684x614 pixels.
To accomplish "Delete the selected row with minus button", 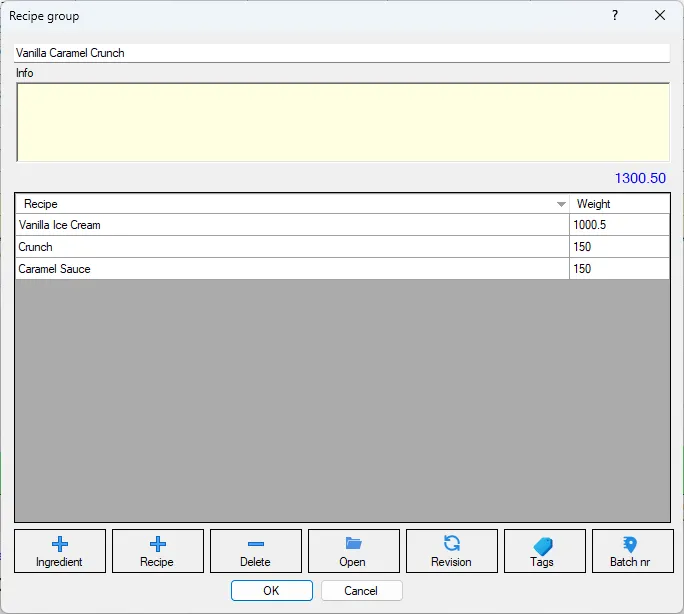I will point(256,551).
